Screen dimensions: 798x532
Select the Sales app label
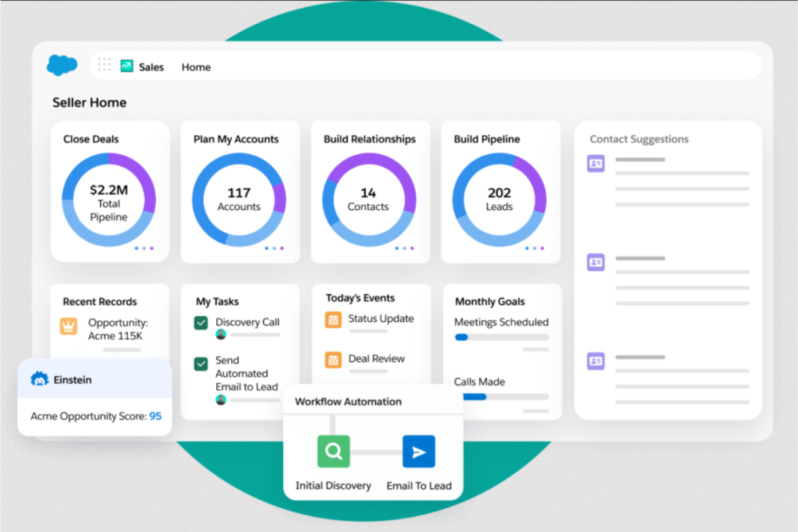pos(151,66)
